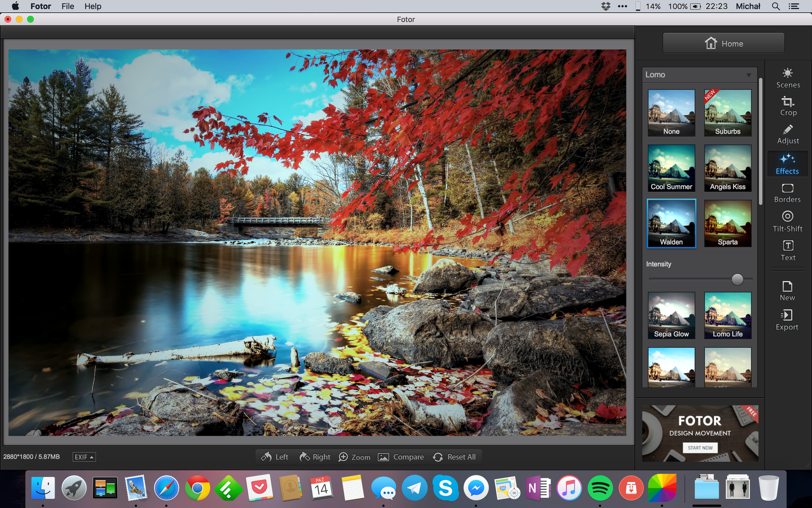
Task: Open the Trash in the Dock
Action: 768,488
